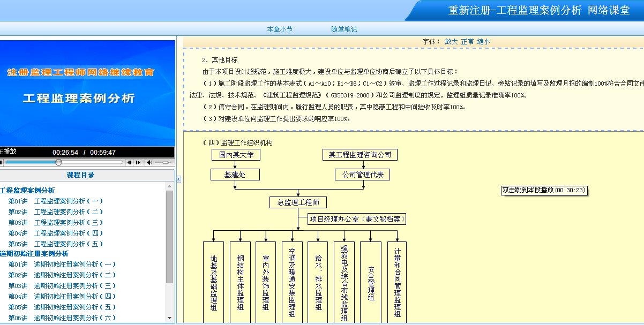Shrink font size with 缩小

483,41
